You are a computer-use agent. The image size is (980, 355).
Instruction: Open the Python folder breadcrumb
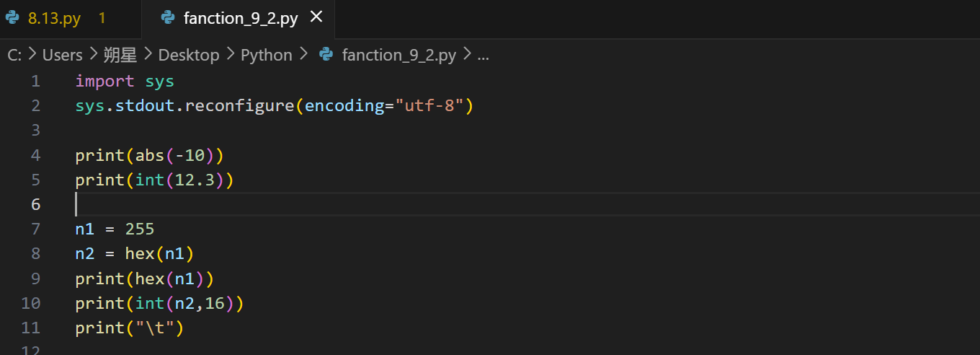pyautogui.click(x=266, y=55)
